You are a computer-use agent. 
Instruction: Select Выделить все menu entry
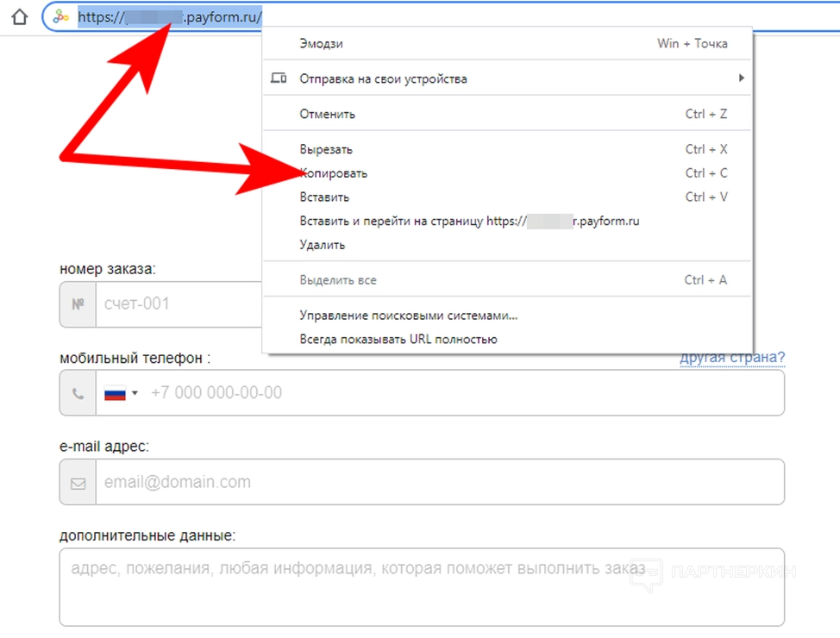click(x=507, y=279)
